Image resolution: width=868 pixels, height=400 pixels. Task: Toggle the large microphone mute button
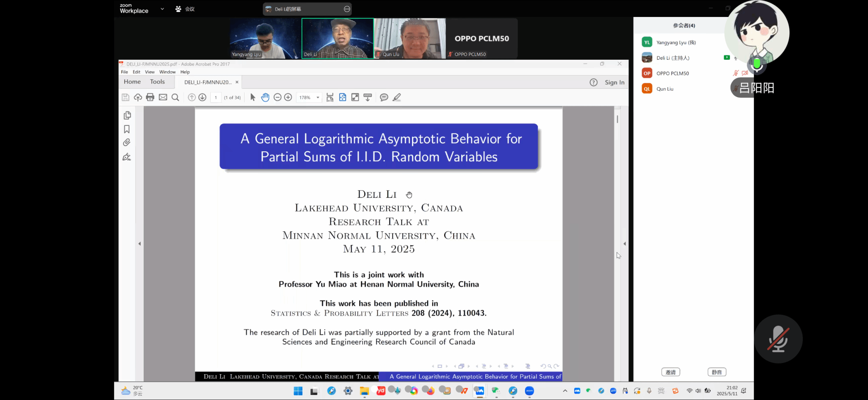[x=778, y=339]
